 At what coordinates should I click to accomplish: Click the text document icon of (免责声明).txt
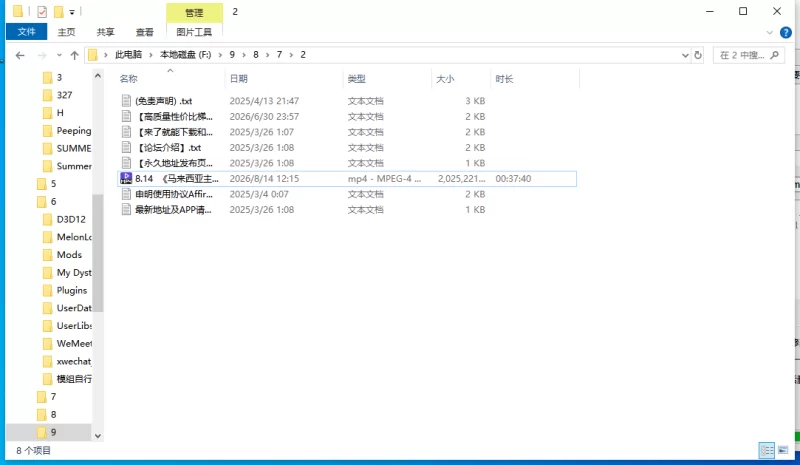pyautogui.click(x=126, y=101)
